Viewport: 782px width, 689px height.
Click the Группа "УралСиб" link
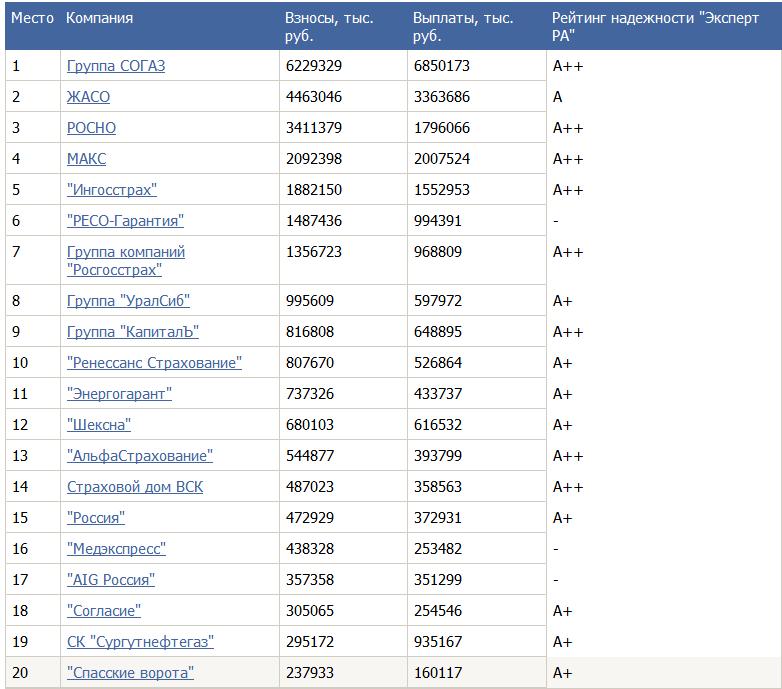128,301
